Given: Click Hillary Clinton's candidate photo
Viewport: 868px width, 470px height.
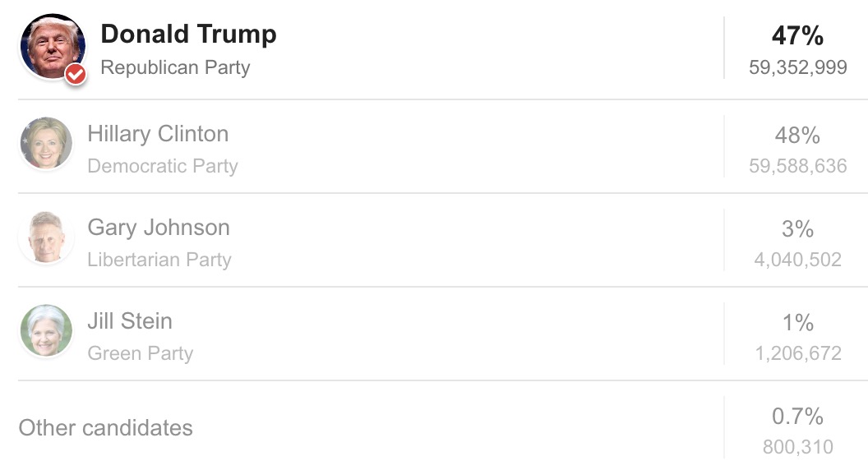Looking at the screenshot, I should pyautogui.click(x=46, y=143).
